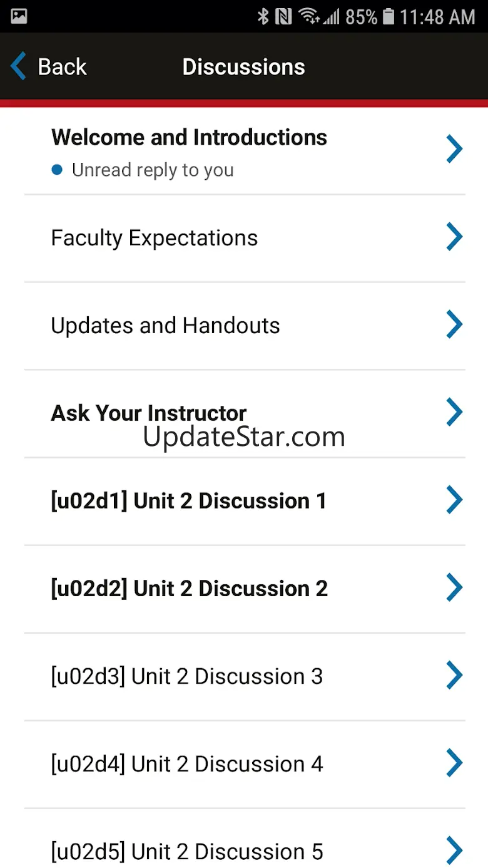Open Welcome and Introductions chevron

(454, 150)
